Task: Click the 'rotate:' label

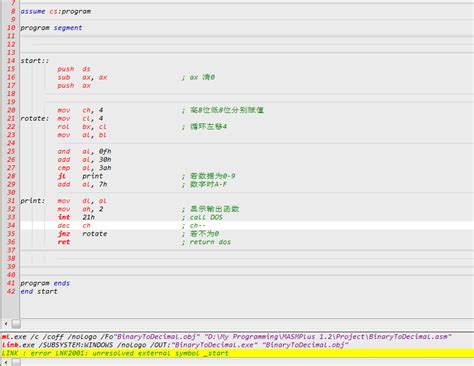Action: 35,118
